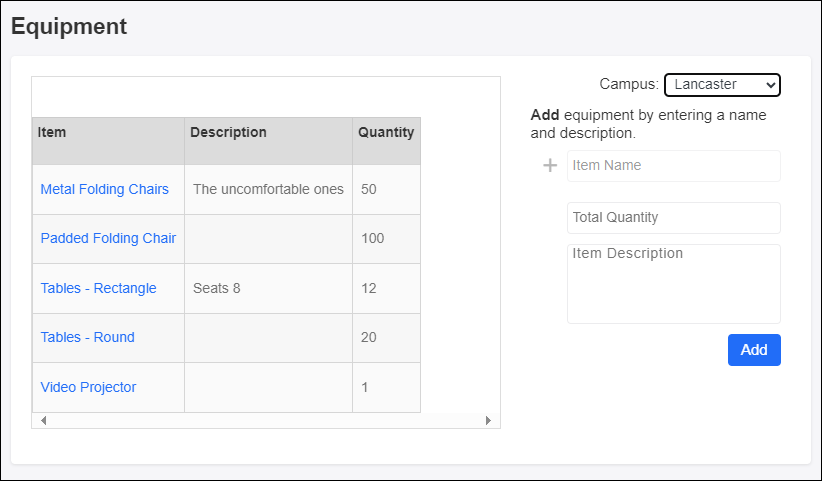The height and width of the screenshot is (481, 822).
Task: Select the 'Seats 8' description cell
Action: click(268, 288)
